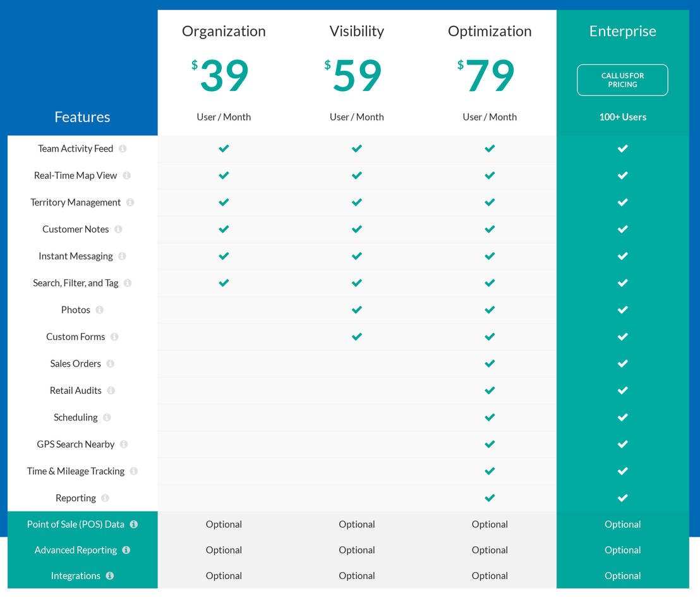This screenshot has width=700, height=603.
Task: Open the Territory Management info icon
Action: pyautogui.click(x=130, y=202)
